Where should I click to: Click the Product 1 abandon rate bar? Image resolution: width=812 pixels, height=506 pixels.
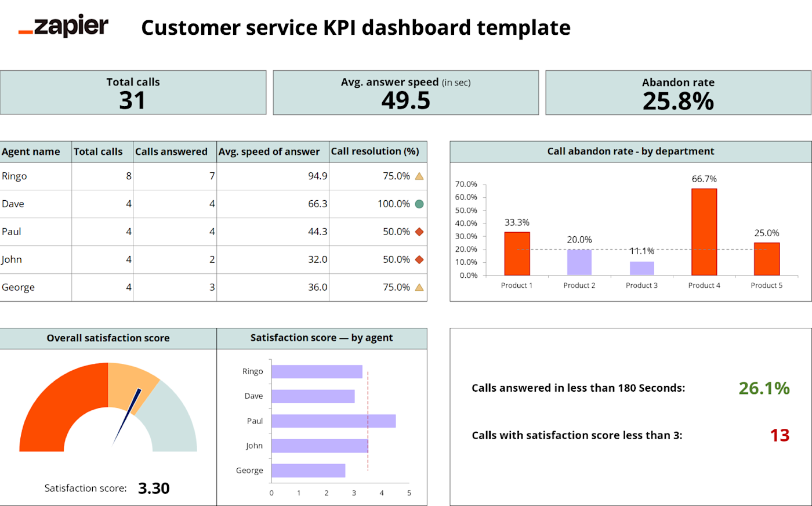pyautogui.click(x=517, y=254)
